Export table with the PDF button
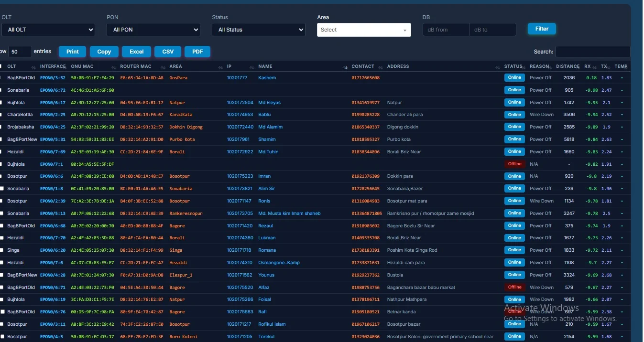This screenshot has height=342, width=644. pyautogui.click(x=197, y=52)
